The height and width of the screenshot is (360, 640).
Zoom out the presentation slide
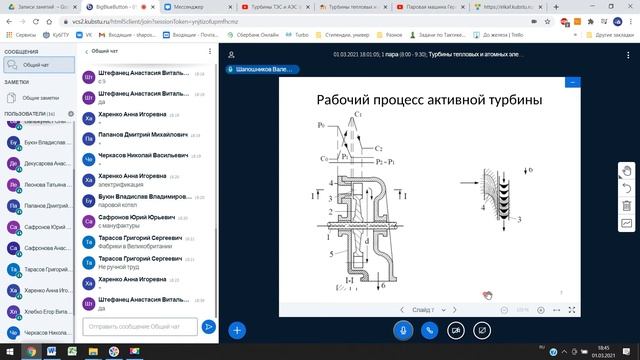504,310
